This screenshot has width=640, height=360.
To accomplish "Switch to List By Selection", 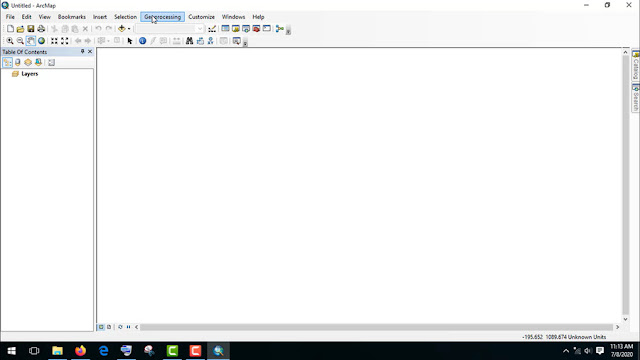I will point(38,62).
